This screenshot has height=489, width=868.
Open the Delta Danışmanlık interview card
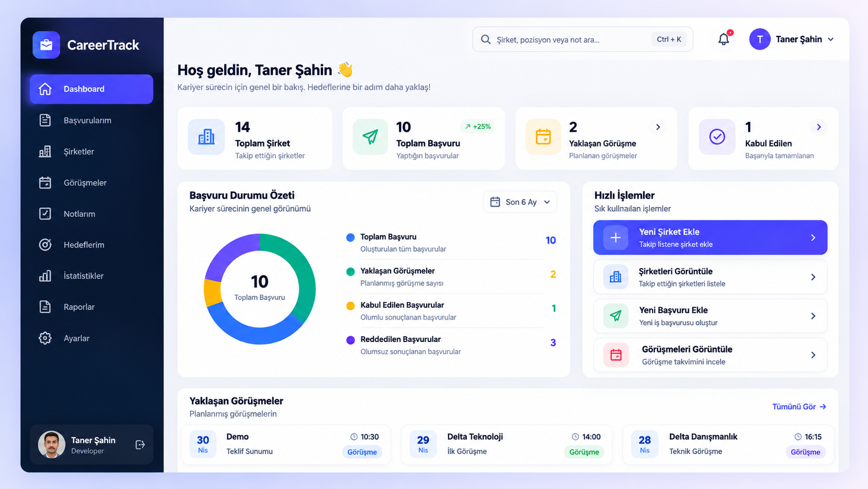tap(728, 445)
